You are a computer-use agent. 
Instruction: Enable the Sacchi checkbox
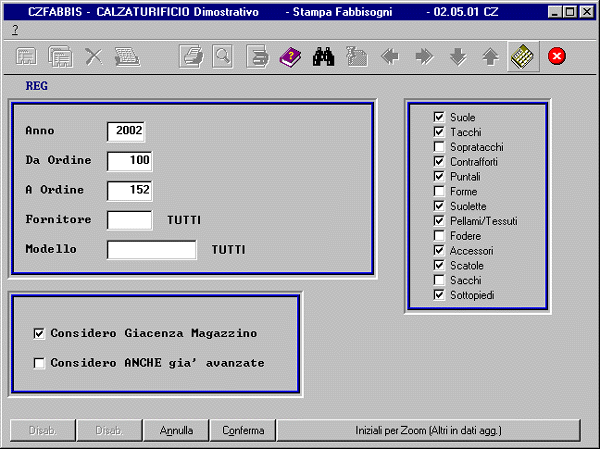click(439, 280)
